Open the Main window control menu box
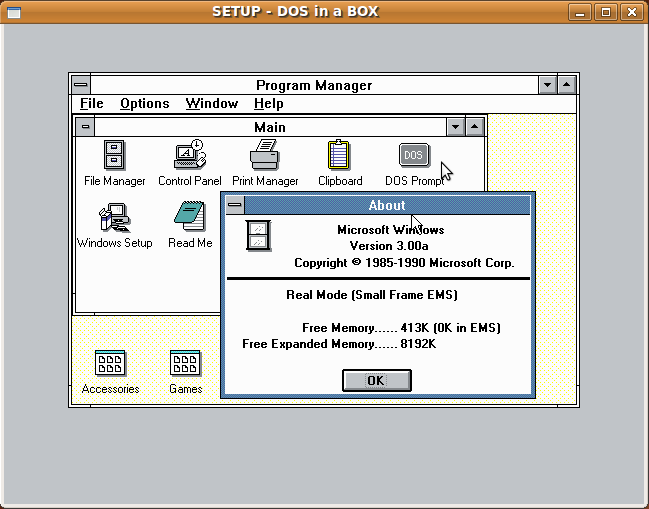649x509 pixels. [85, 127]
